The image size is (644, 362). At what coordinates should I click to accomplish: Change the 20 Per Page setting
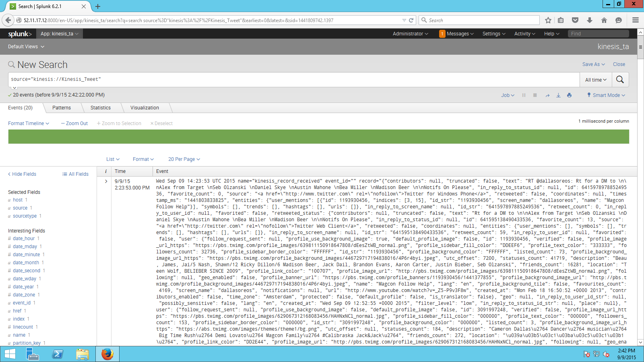tap(184, 159)
